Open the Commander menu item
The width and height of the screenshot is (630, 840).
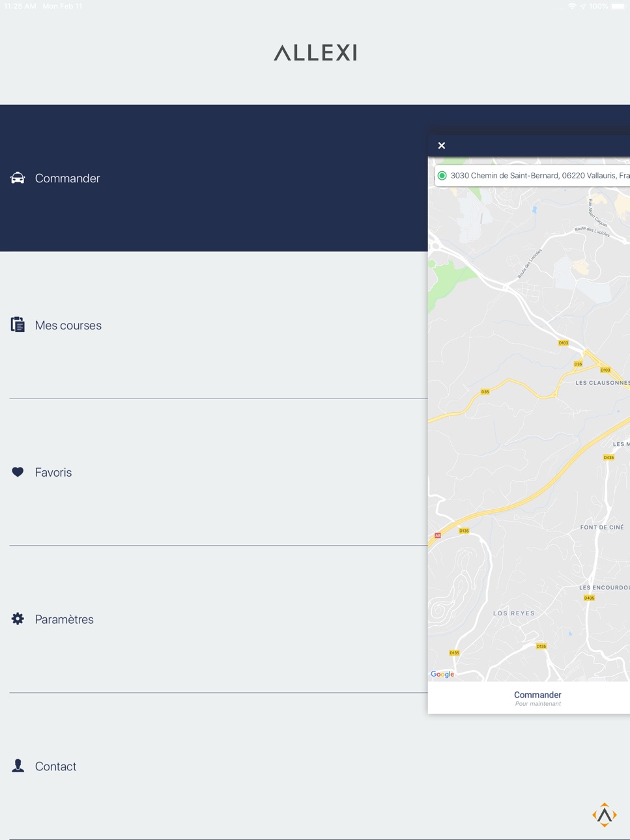pos(214,178)
